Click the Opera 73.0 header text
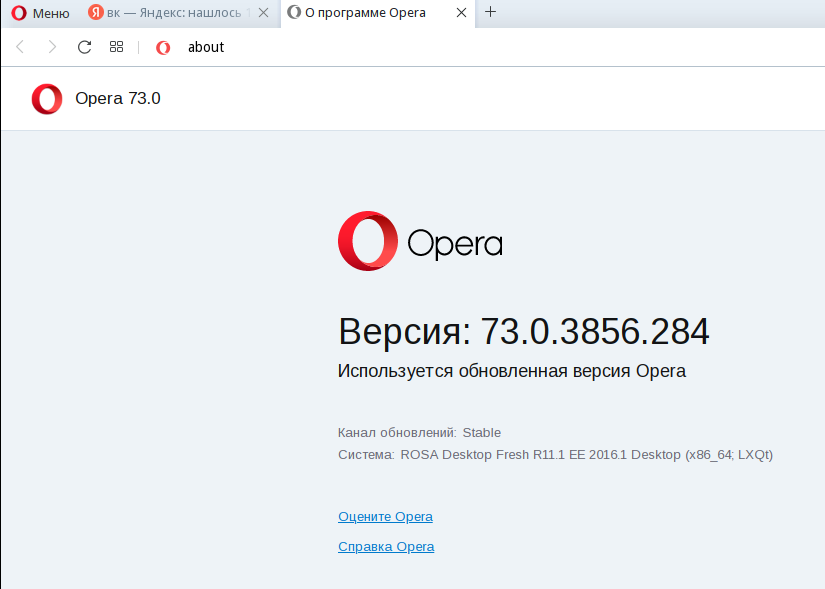This screenshot has width=825, height=589. click(x=118, y=98)
